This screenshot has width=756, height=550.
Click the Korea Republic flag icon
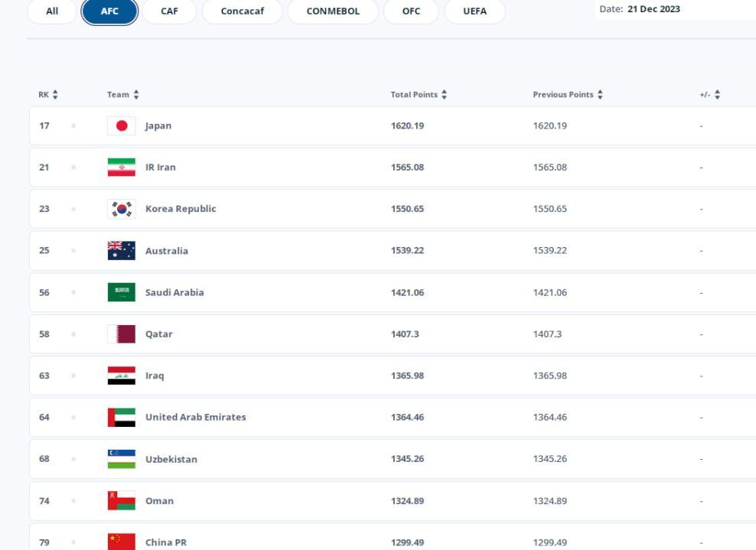coord(121,209)
